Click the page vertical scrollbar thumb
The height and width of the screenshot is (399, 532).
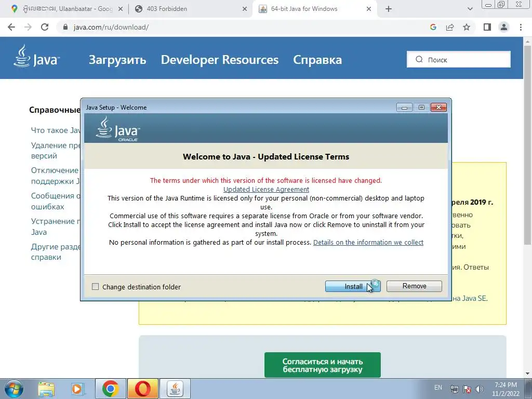(527, 144)
